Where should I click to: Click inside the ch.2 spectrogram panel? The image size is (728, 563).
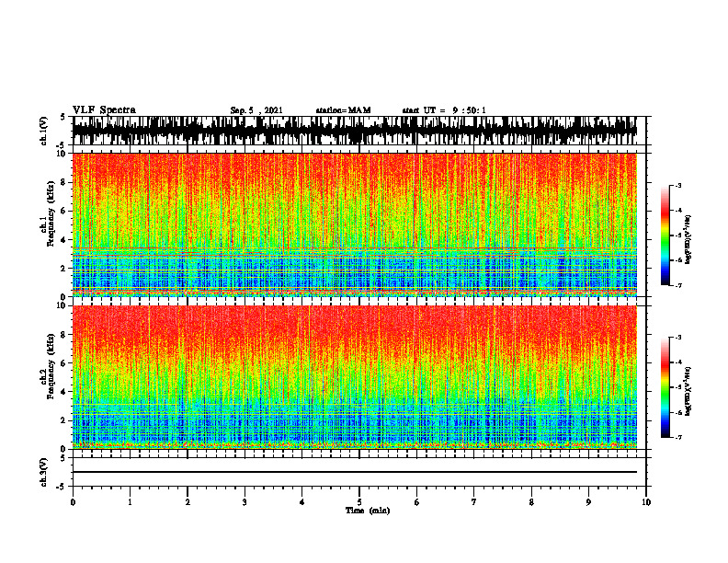click(355, 377)
